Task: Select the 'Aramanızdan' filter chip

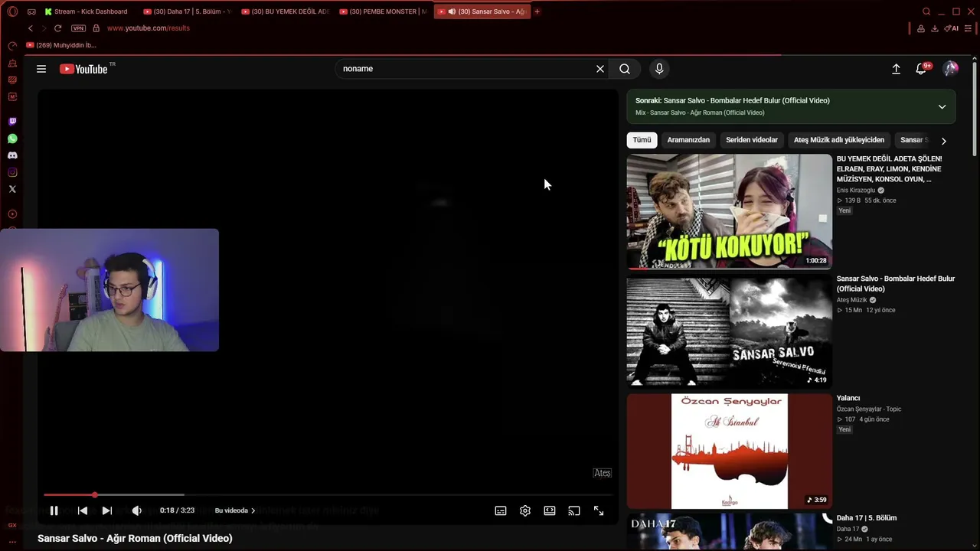Action: [x=688, y=140]
